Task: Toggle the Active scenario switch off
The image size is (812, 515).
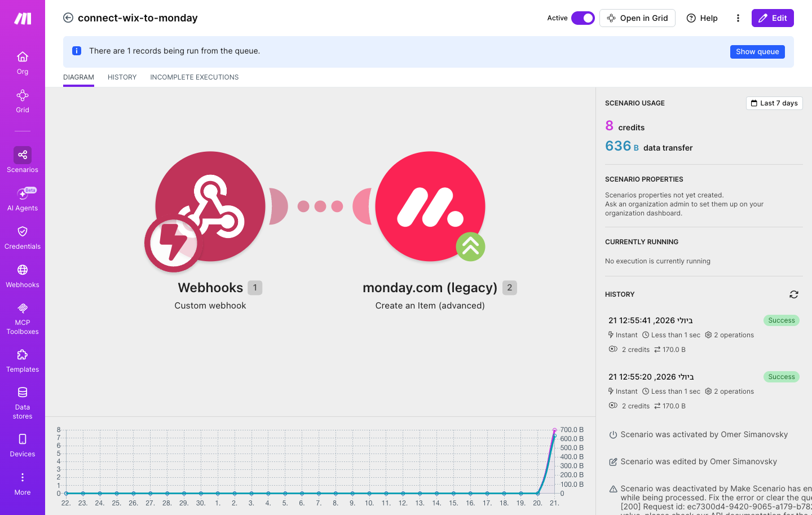Action: coord(582,18)
